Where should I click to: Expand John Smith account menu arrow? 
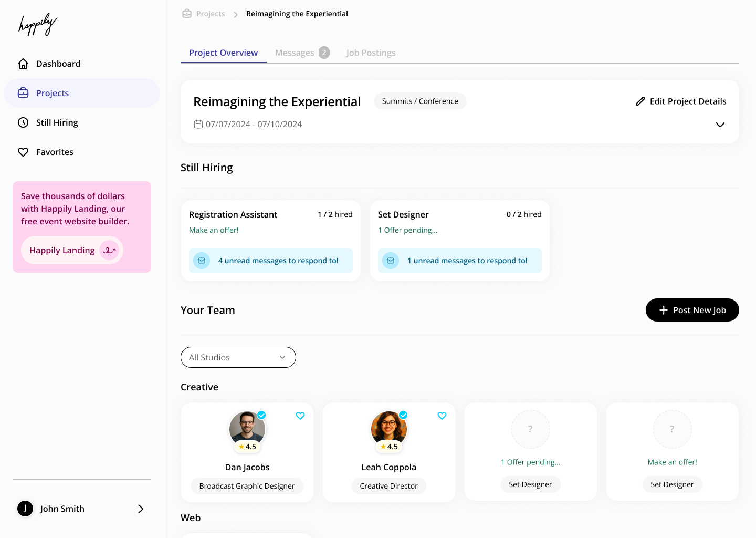(x=140, y=509)
